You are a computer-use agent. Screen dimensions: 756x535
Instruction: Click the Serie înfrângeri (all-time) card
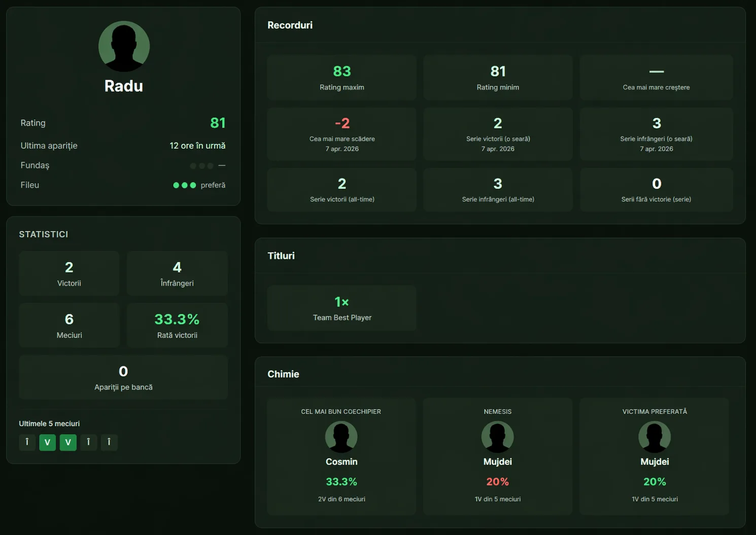(498, 190)
